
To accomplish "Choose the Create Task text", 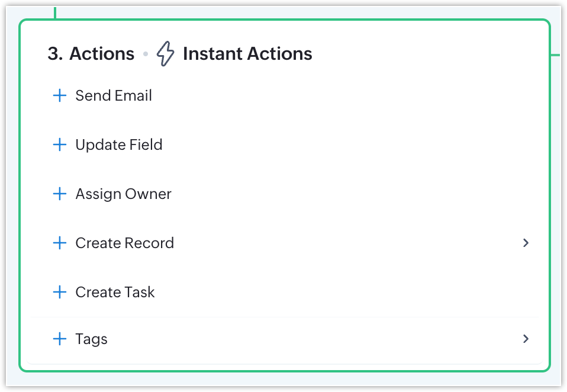I will [115, 293].
